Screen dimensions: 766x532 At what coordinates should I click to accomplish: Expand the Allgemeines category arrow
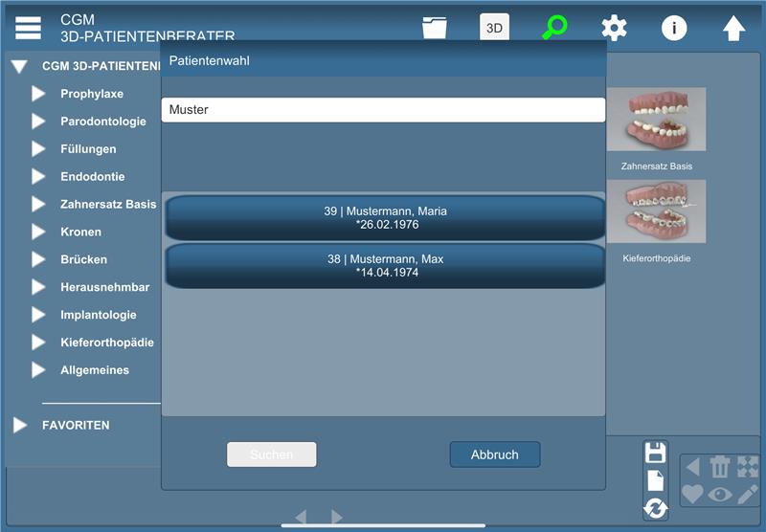(x=38, y=370)
